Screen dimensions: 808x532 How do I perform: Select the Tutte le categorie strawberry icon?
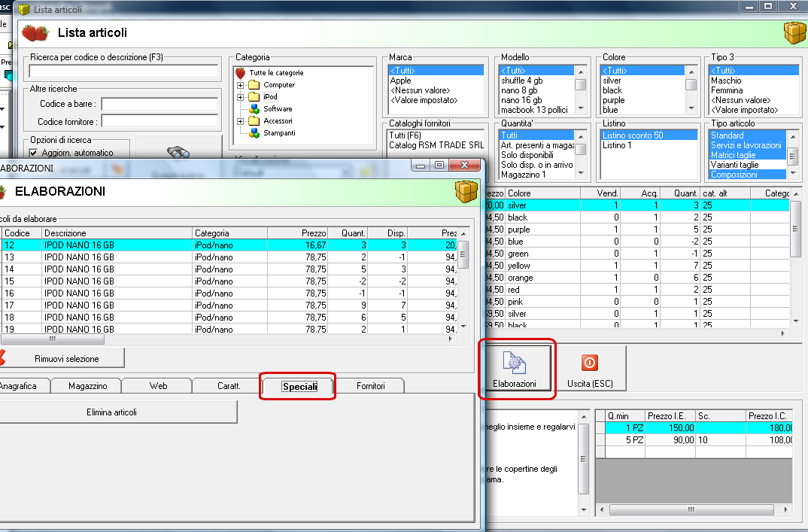tap(240, 73)
